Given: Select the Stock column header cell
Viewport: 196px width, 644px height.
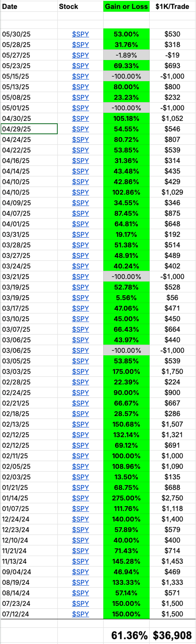Looking at the screenshot, I should tap(80, 7).
